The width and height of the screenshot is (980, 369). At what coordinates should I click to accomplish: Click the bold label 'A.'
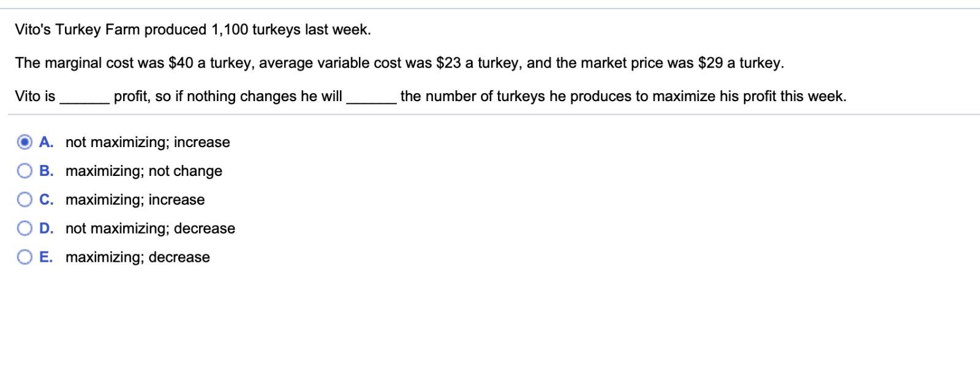click(47, 142)
